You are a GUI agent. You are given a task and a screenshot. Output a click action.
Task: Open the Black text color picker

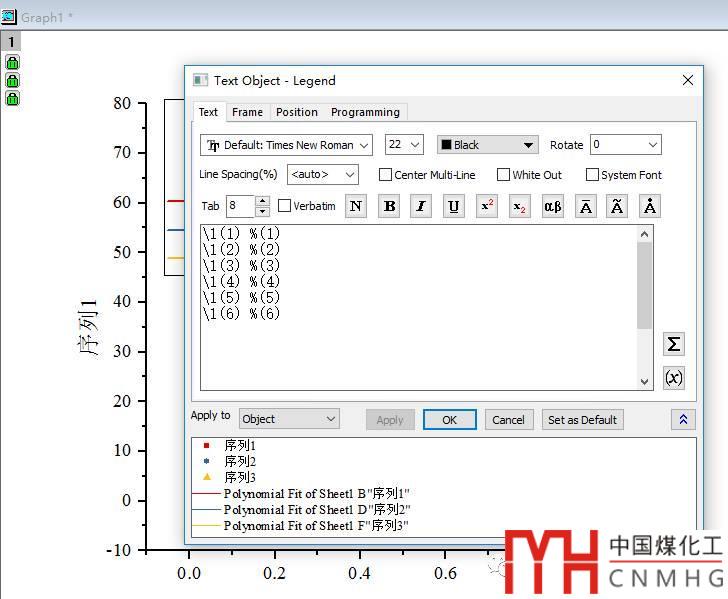(487, 145)
